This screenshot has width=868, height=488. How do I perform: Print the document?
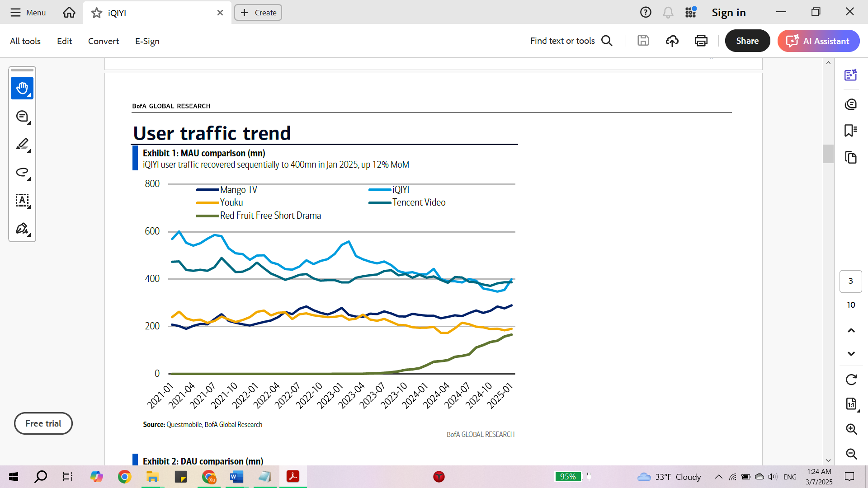701,41
